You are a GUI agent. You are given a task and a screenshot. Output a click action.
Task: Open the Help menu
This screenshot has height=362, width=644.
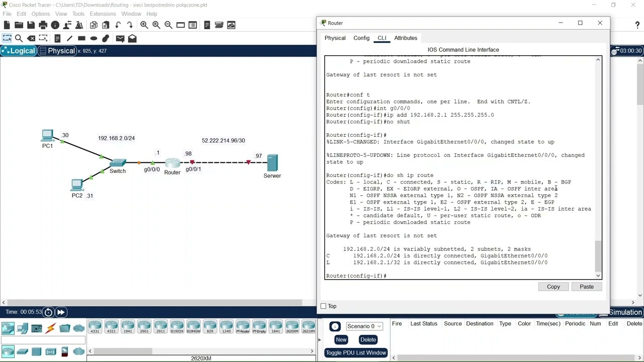pos(151,14)
